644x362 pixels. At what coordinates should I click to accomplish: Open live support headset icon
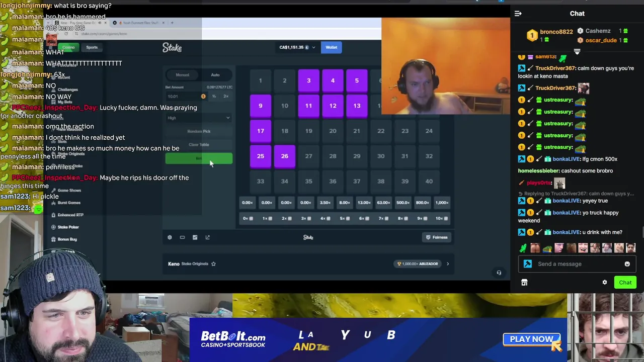[x=499, y=273]
